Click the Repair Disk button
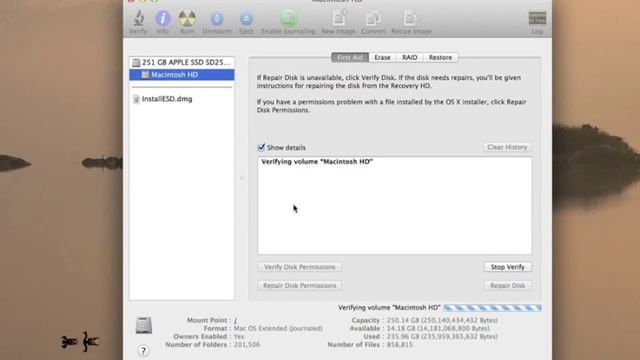This screenshot has height=360, width=640. pyautogui.click(x=507, y=285)
